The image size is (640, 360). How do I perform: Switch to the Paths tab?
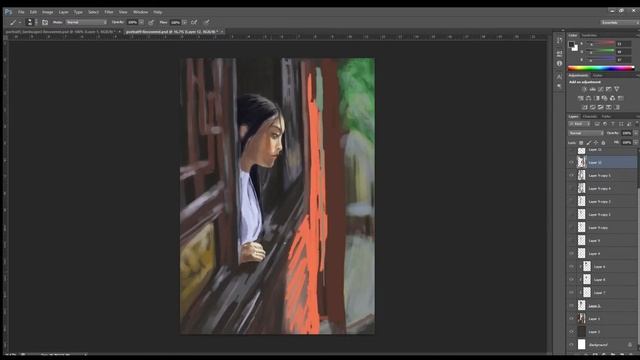pos(606,116)
